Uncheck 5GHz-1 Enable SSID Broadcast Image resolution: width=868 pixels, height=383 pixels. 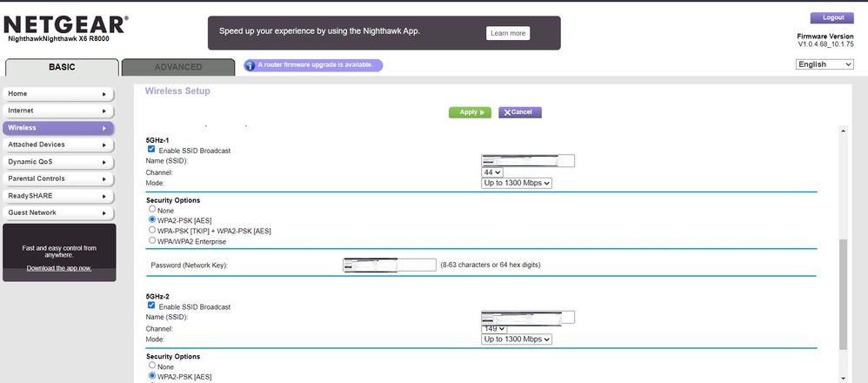(151, 150)
